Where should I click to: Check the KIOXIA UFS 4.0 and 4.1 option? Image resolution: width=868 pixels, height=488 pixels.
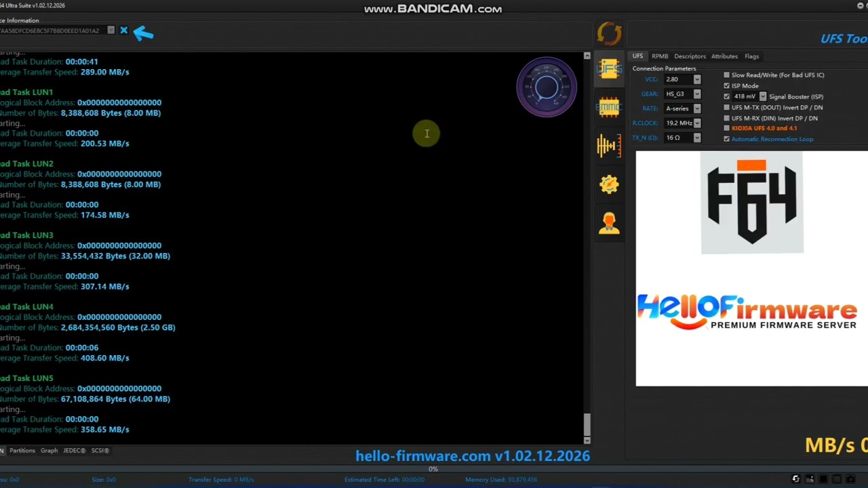(726, 128)
